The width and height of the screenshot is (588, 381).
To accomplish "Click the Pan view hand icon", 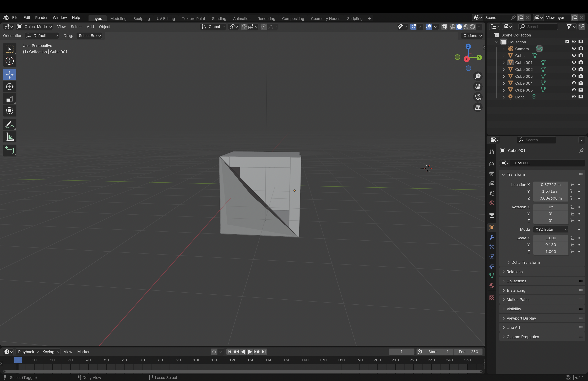I will point(478,87).
